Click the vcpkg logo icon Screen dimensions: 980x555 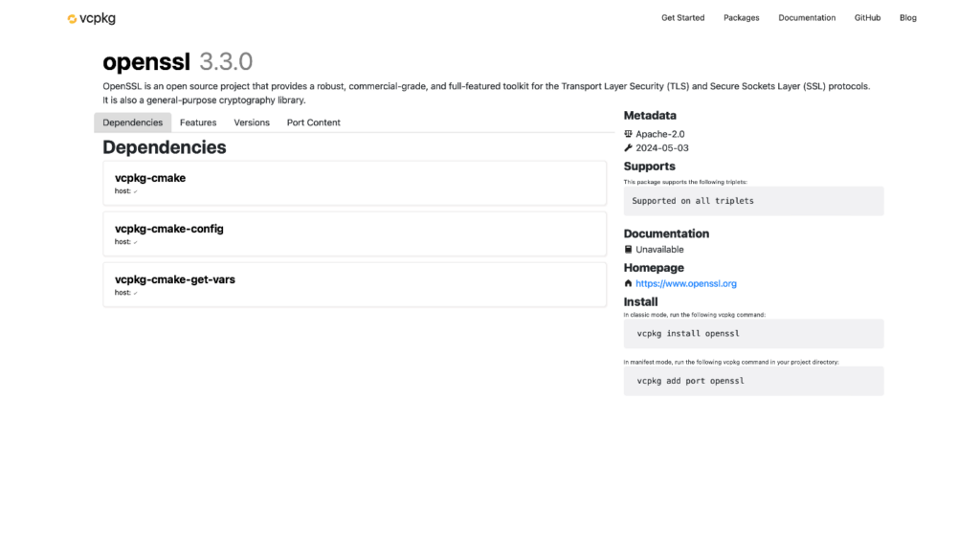72,18
